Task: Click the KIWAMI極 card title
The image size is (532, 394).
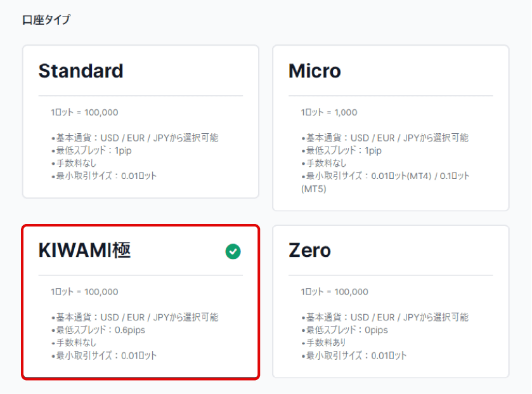Action: (x=85, y=251)
